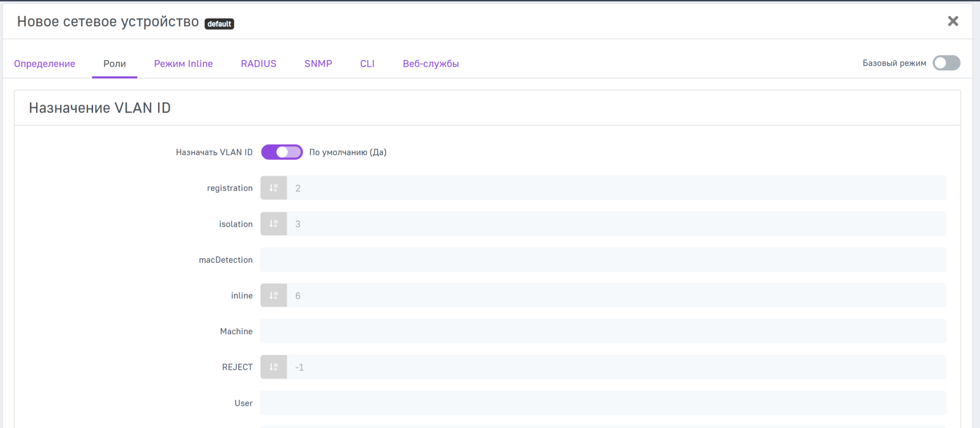Enable the Базовый режим toggle
This screenshot has width=980, height=428.
(x=946, y=63)
